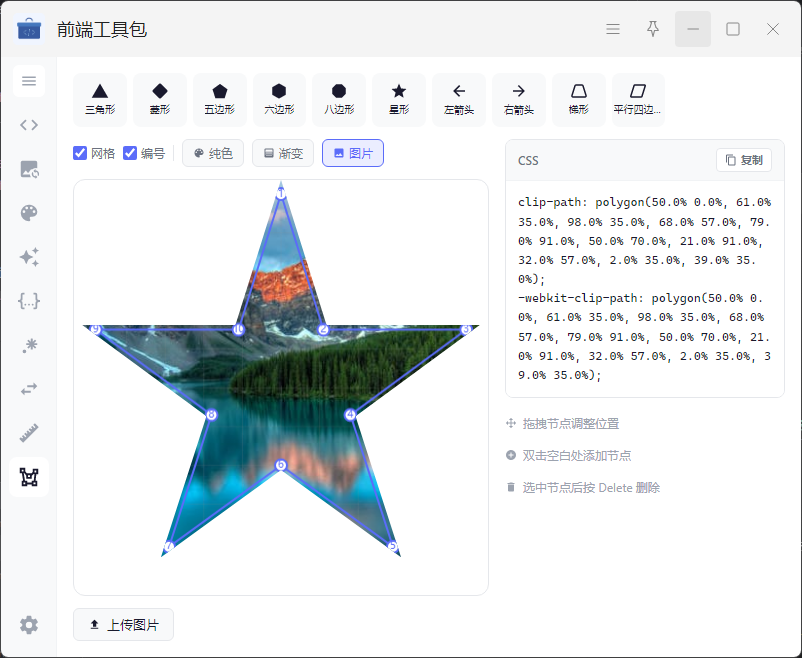Open the curly braces JSON tool
Viewport: 802px width, 658px height.
(x=29, y=301)
